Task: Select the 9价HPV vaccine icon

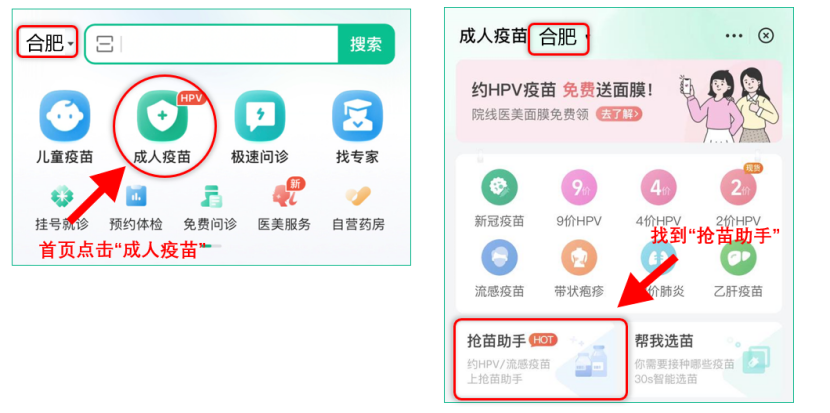Action: [x=579, y=187]
